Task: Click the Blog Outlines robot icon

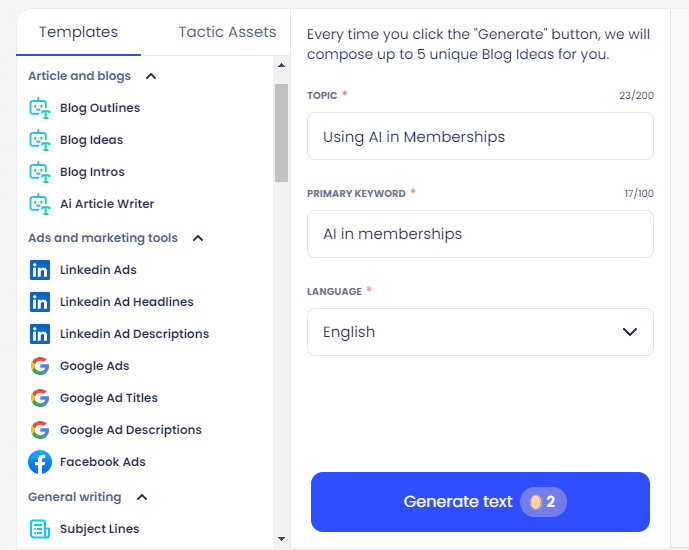Action: 40,108
